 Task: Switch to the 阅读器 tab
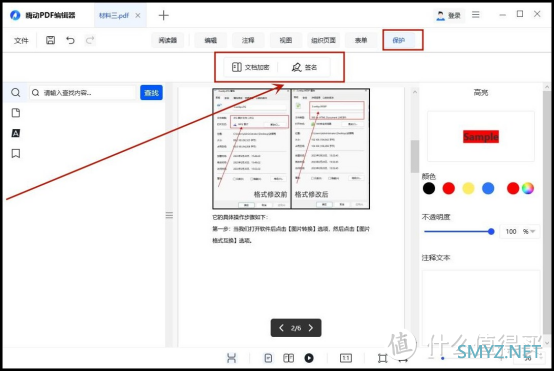(167, 40)
